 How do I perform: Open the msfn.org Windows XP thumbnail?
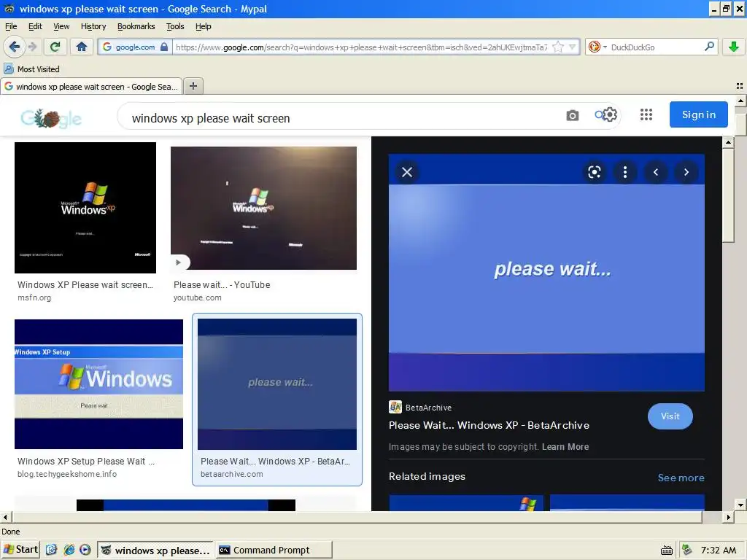coord(85,208)
